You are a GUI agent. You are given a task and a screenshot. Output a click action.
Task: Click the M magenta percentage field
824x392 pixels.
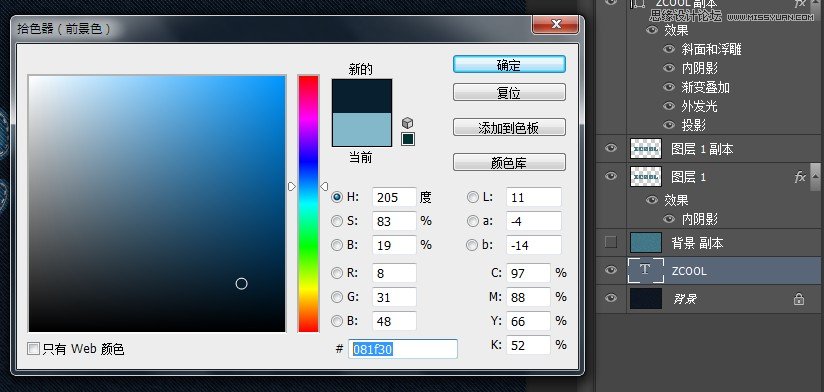(x=529, y=297)
